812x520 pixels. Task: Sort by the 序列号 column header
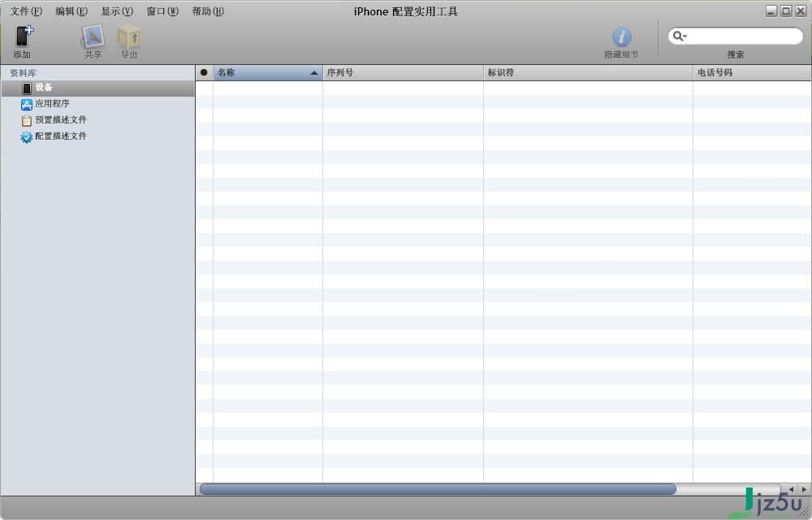[403, 72]
